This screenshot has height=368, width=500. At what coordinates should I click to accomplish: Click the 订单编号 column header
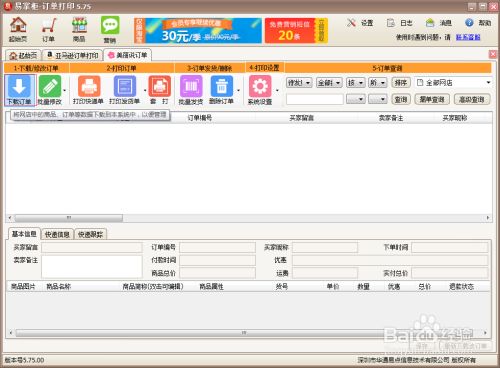tap(200, 118)
